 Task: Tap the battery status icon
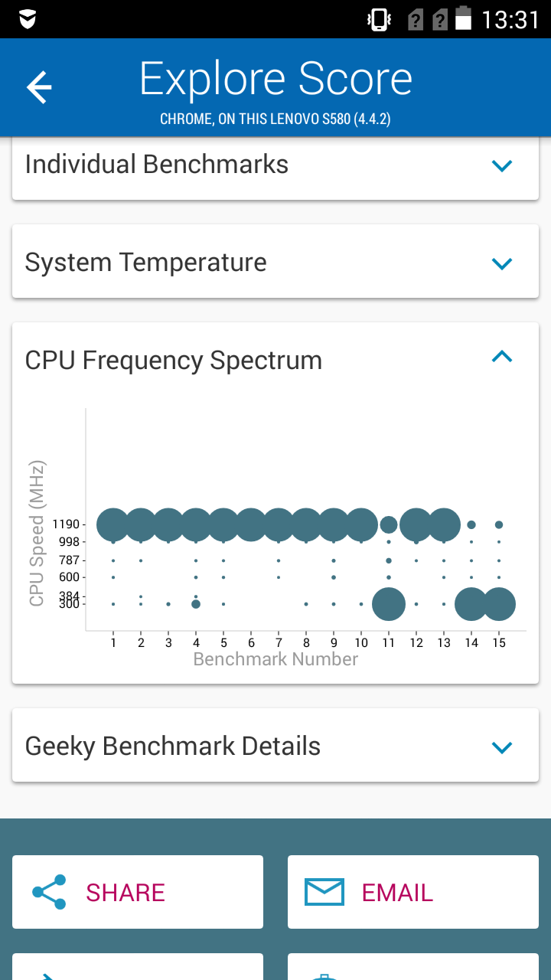click(x=464, y=18)
